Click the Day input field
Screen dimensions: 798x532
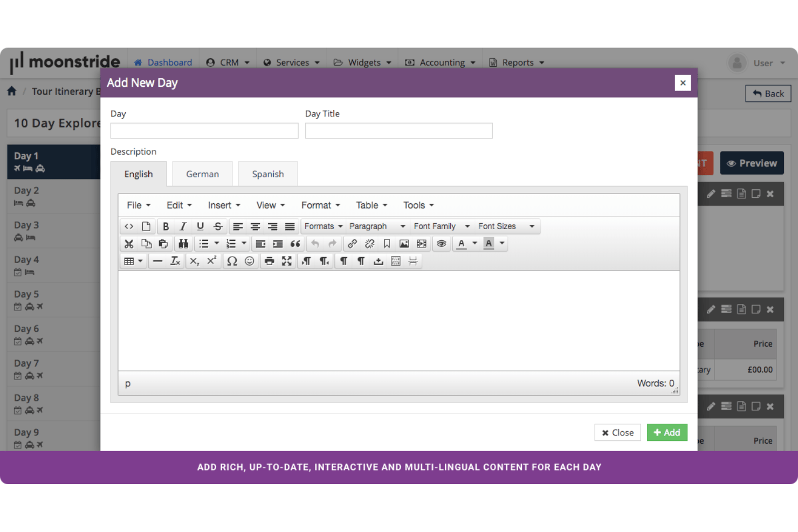[204, 130]
